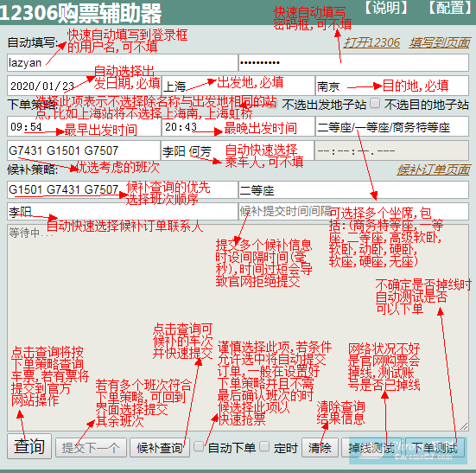This screenshot has height=473, width=476.
Task: Click the destination field 南京
Action: coord(392,86)
